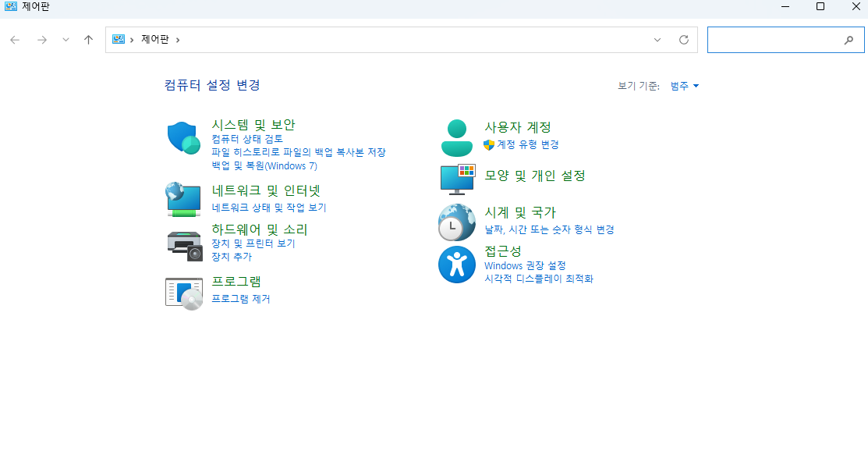Click 날짜, 시간 또는 숫자 형식 변경 link
This screenshot has height=469, width=868.
click(549, 229)
